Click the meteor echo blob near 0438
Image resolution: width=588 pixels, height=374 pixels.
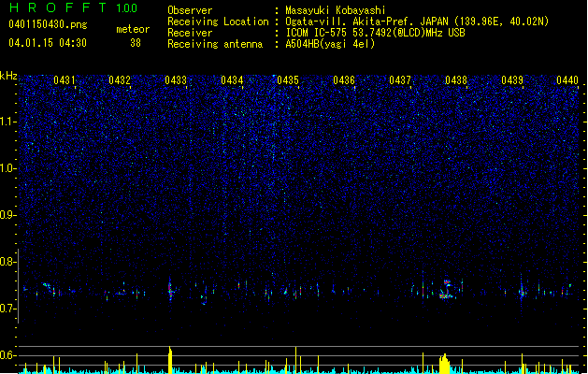pos(446,289)
